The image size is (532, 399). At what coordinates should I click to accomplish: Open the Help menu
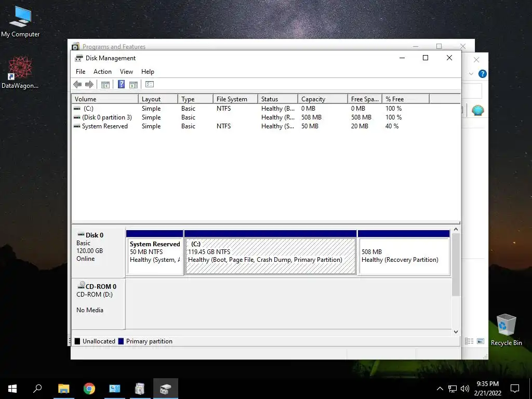[x=148, y=72]
